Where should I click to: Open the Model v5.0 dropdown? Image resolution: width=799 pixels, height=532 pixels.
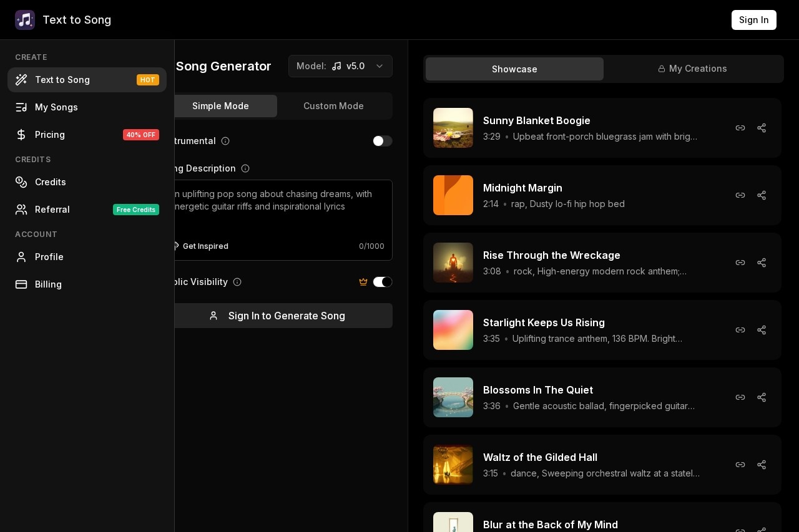point(340,66)
